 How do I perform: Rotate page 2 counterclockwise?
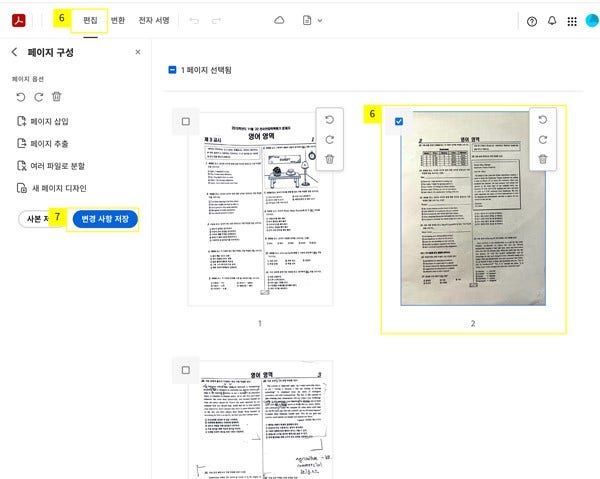(x=543, y=120)
